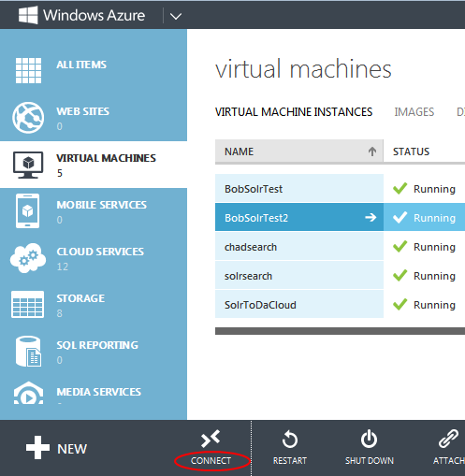The width and height of the screenshot is (465, 476).
Task: Click Running status of SolrToDaCloud
Action: (x=434, y=305)
